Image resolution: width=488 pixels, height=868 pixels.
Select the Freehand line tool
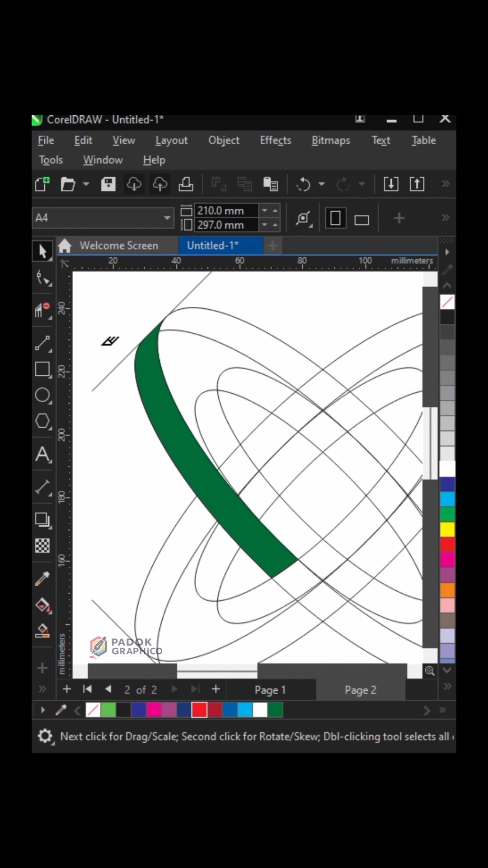[42, 344]
